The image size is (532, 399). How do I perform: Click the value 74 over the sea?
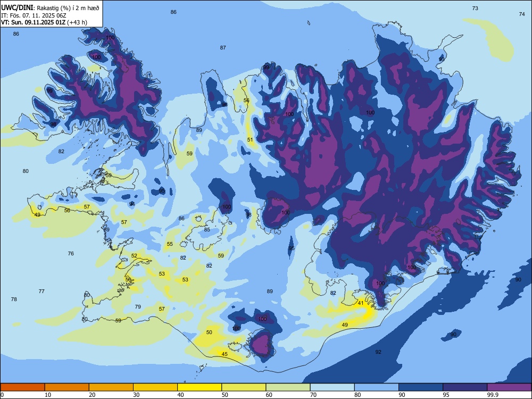522,14
